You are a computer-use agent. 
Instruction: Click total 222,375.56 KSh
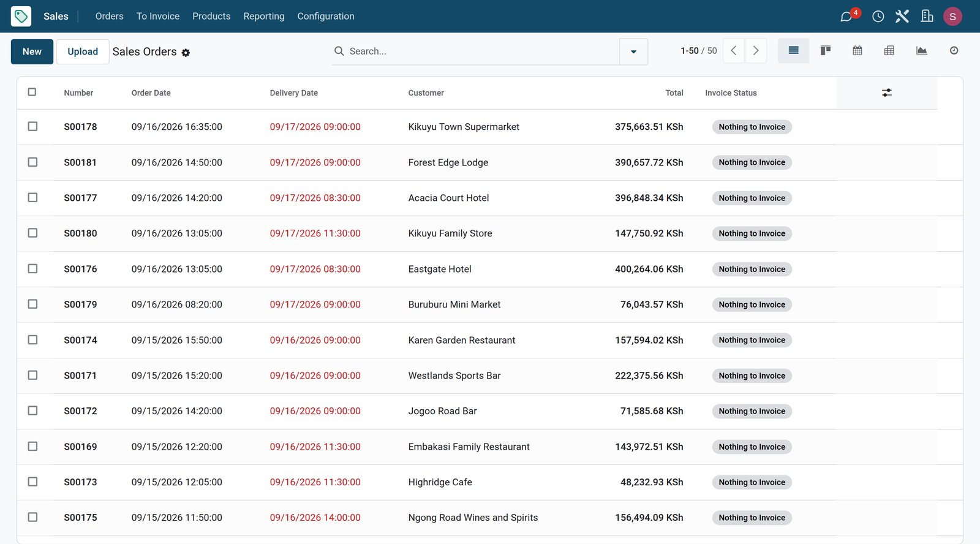tap(649, 376)
